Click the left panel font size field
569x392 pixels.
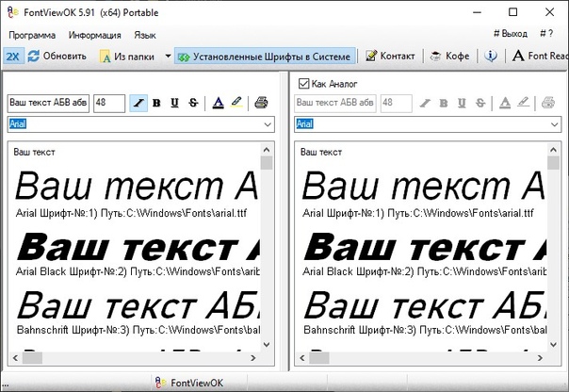click(108, 103)
